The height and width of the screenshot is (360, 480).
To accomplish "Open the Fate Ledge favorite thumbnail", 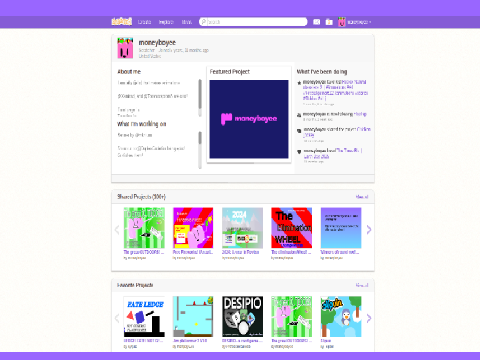I will coord(144,317).
